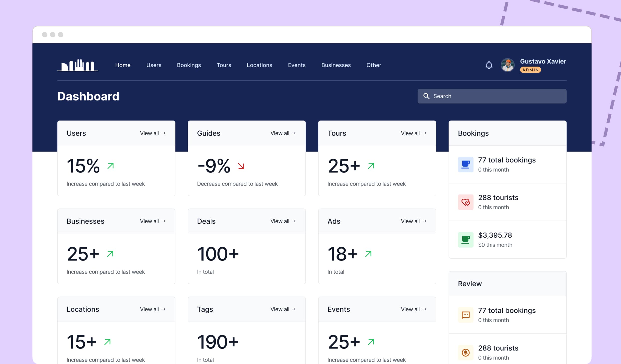Click the 190+ value in Tags card
Image resolution: width=621 pixels, height=364 pixels.
pos(218,342)
